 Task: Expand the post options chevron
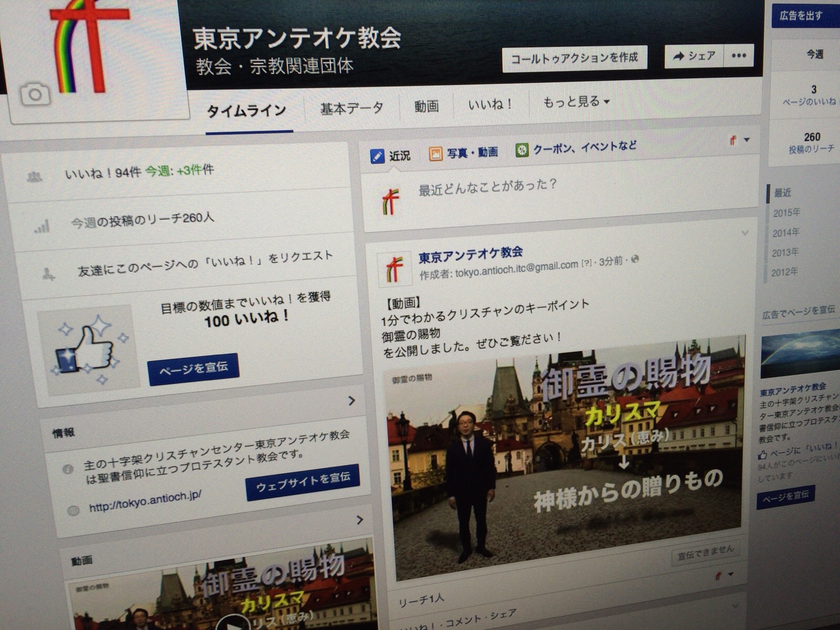744,233
